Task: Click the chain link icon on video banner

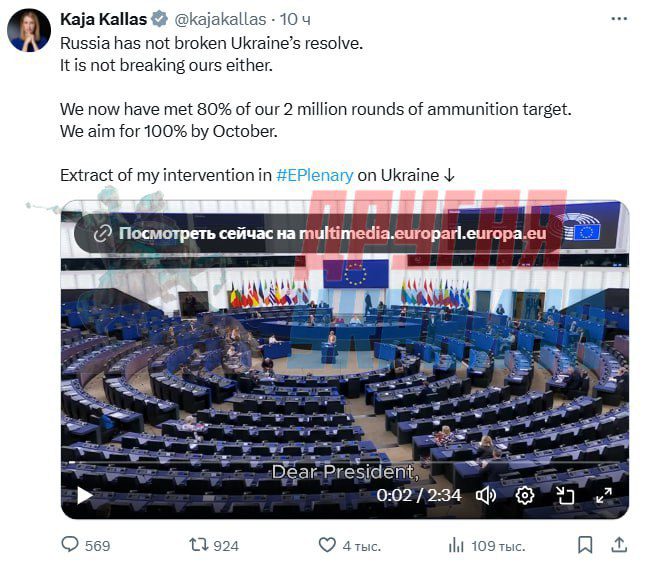Action: click(102, 233)
